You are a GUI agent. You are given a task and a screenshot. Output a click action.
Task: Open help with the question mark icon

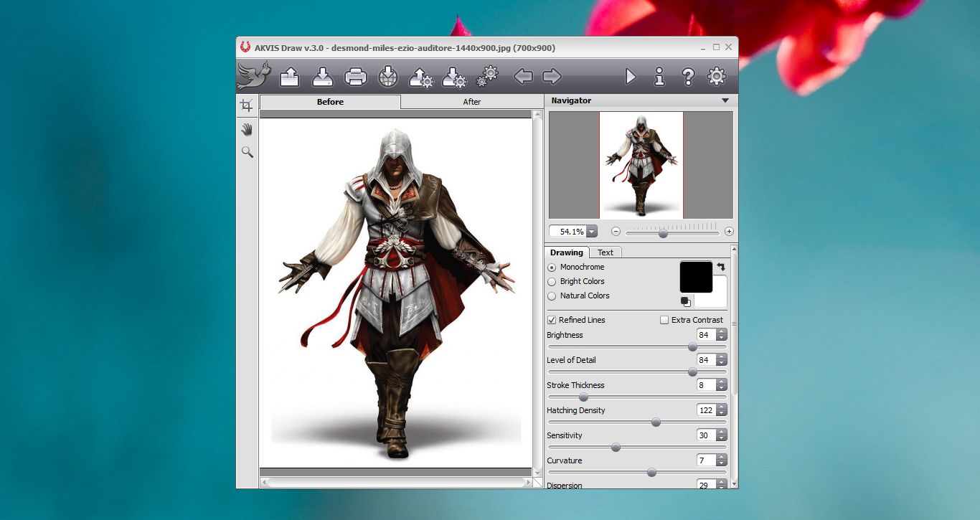[687, 76]
